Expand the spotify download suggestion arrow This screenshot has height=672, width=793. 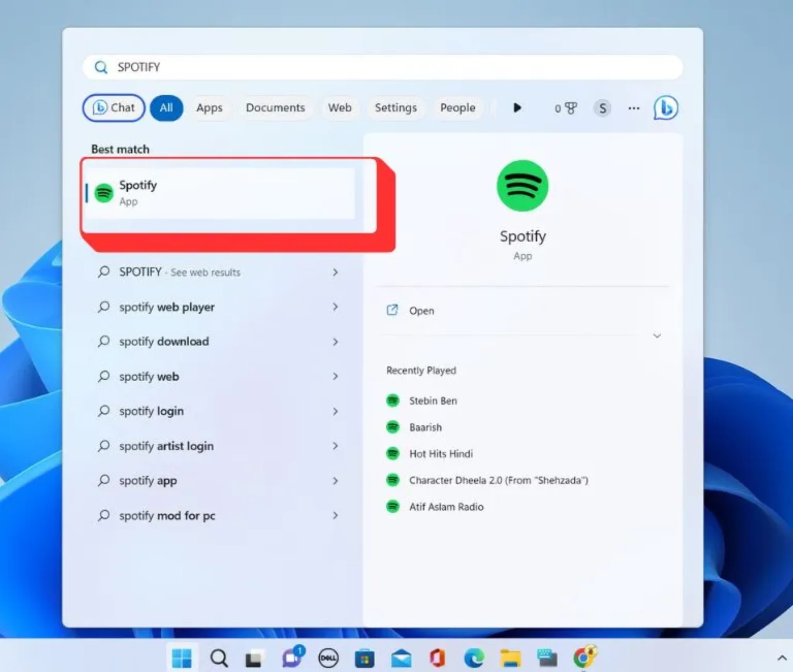335,341
